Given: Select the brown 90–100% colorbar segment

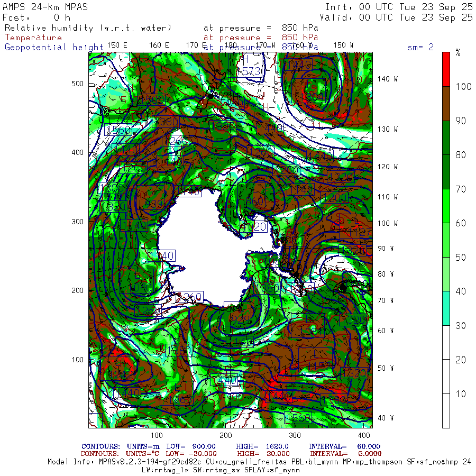Looking at the screenshot, I should (446, 104).
